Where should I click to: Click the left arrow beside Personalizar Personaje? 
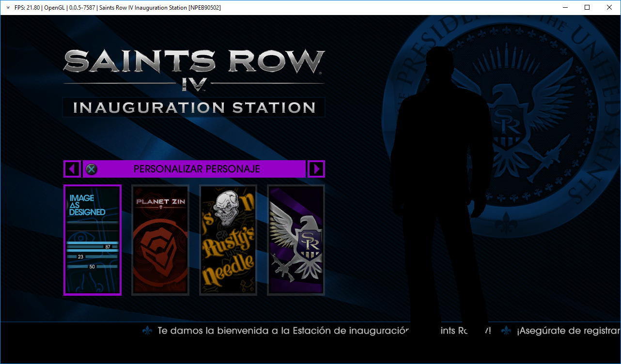point(72,169)
